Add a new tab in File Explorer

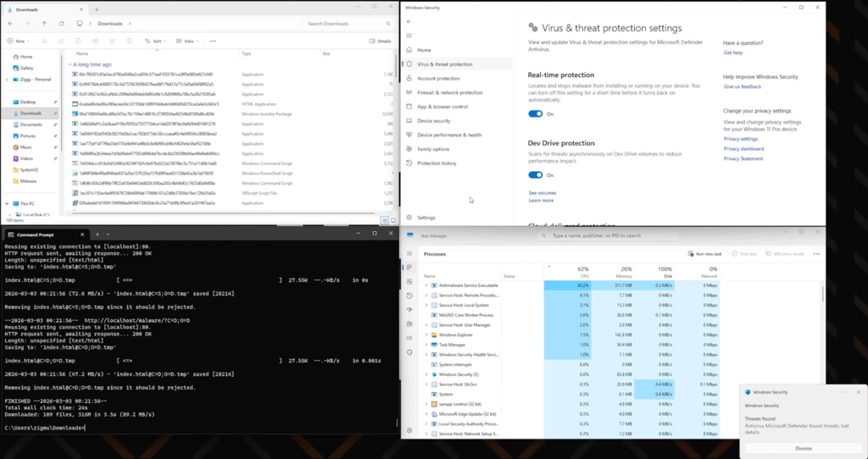[x=97, y=9]
